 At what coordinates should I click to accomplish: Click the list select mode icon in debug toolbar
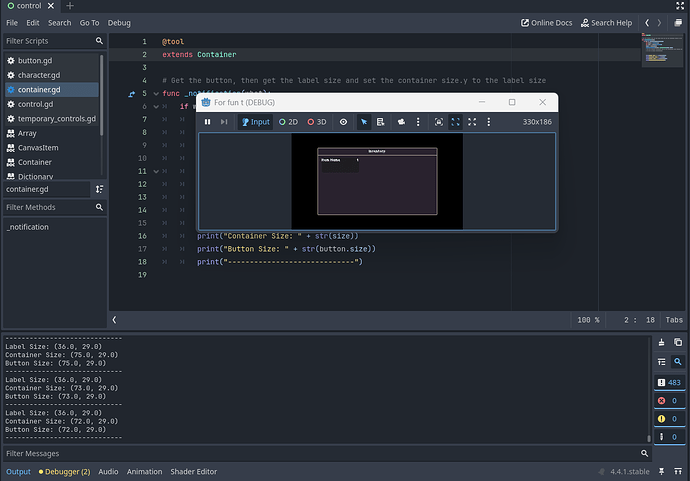point(381,122)
